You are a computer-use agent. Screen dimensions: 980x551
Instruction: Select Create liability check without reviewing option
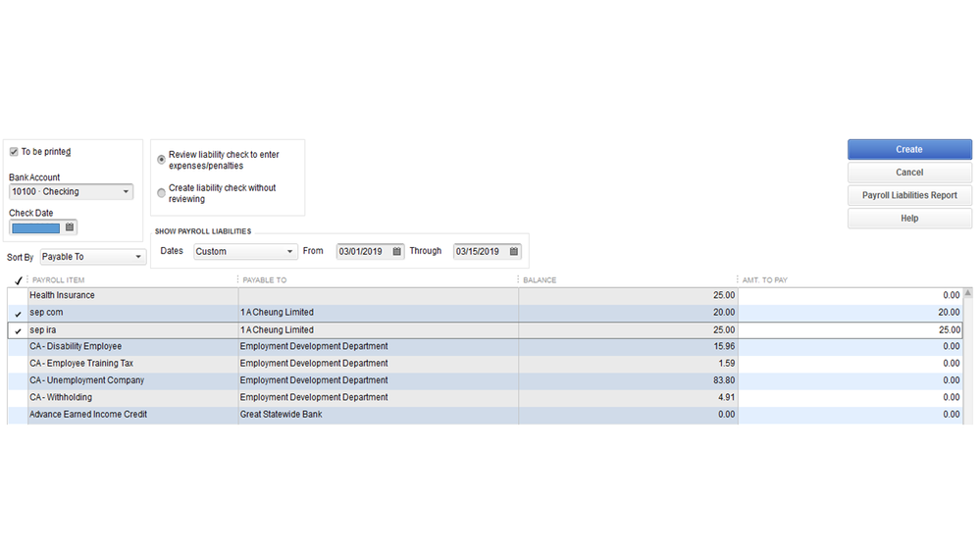(161, 193)
